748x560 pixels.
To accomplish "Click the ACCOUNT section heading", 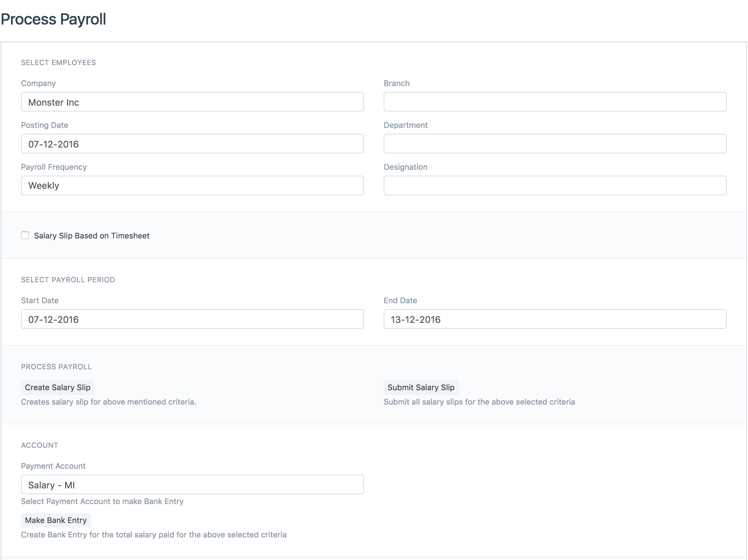I will point(40,445).
